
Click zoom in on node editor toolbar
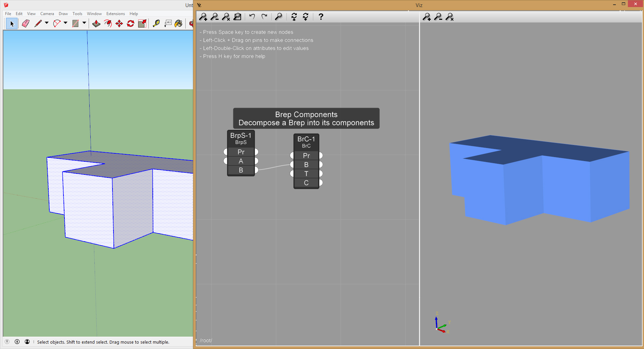203,17
